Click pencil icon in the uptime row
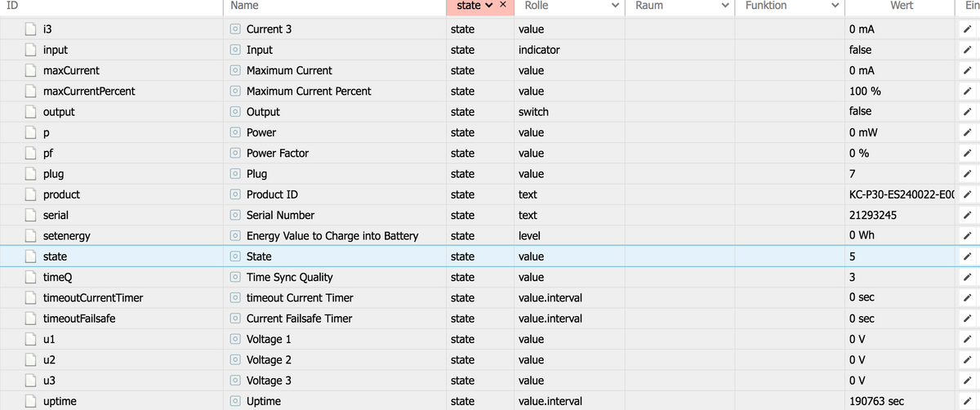This screenshot has width=980, height=410. (967, 401)
